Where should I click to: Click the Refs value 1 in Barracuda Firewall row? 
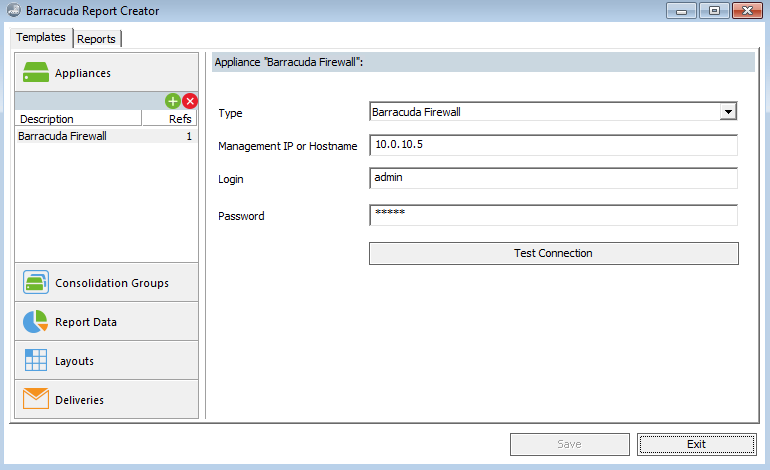pyautogui.click(x=189, y=136)
